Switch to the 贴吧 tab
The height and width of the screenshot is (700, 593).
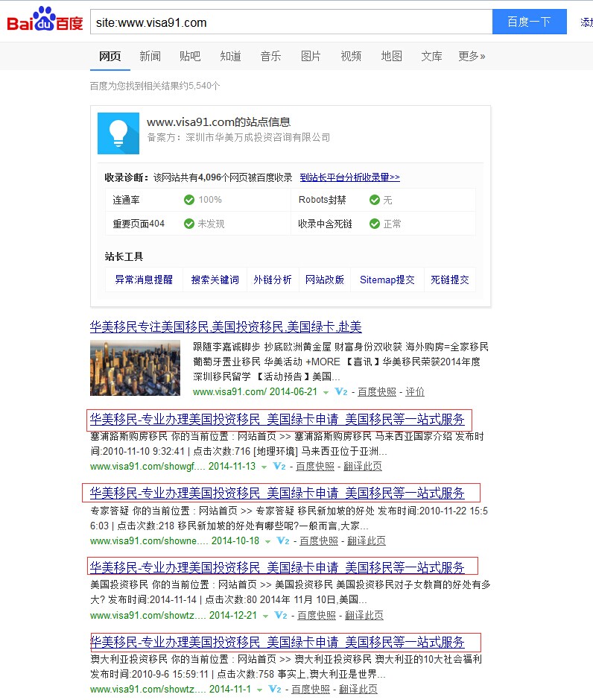pyautogui.click(x=190, y=56)
